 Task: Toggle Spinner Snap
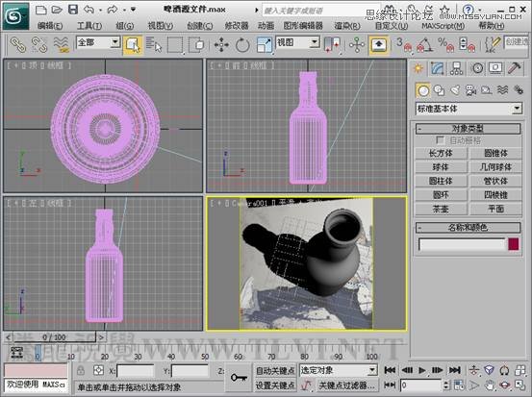click(467, 45)
